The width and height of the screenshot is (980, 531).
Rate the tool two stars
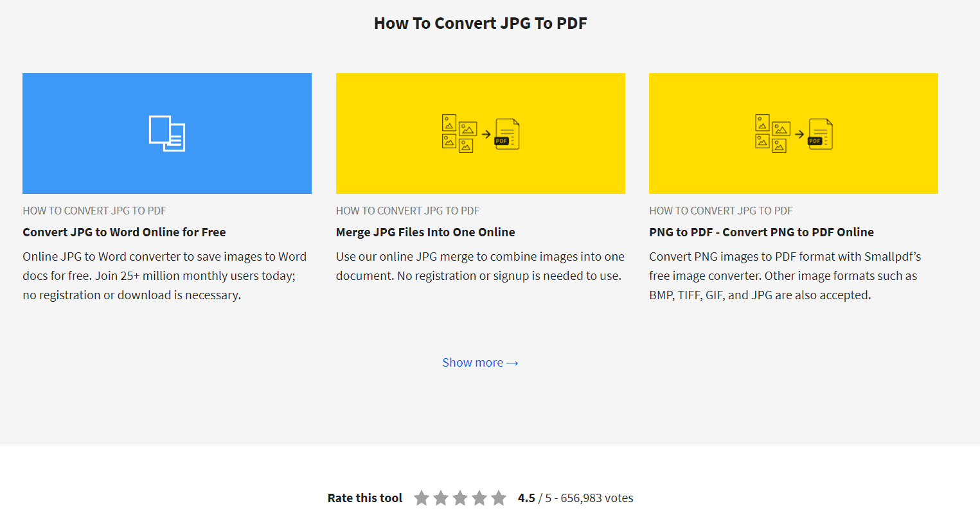[441, 498]
